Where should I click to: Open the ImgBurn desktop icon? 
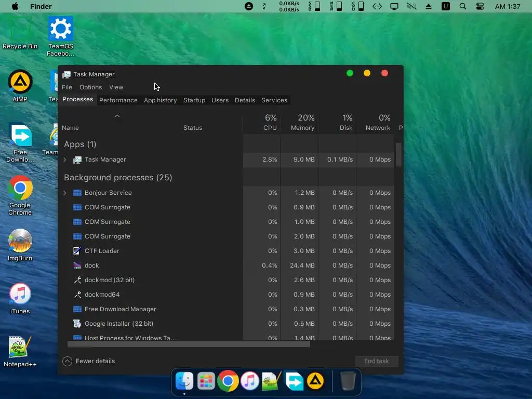click(20, 245)
